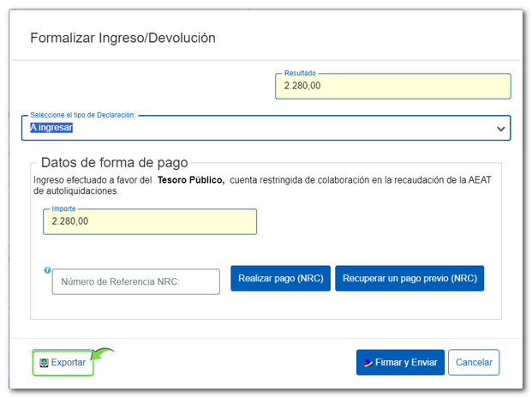The height and width of the screenshot is (398, 532).
Task: Focus the Número de Referencia NRC field
Action: click(135, 281)
